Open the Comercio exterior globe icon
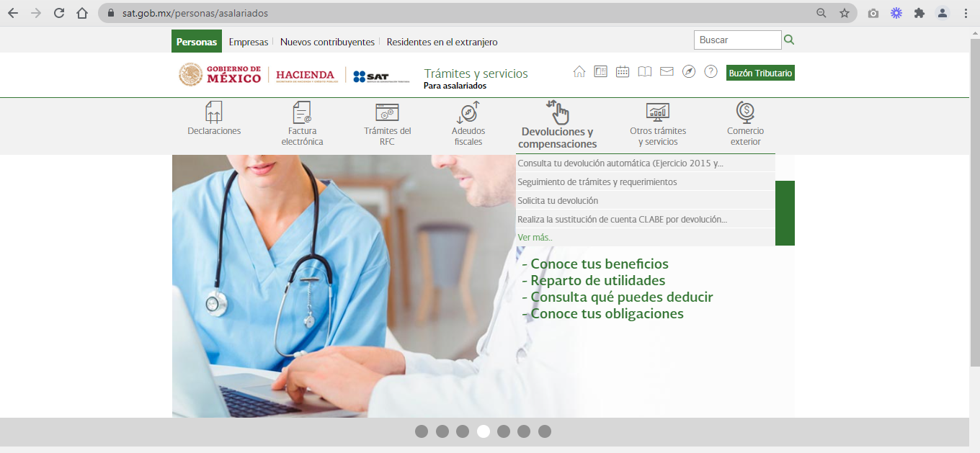 click(745, 112)
